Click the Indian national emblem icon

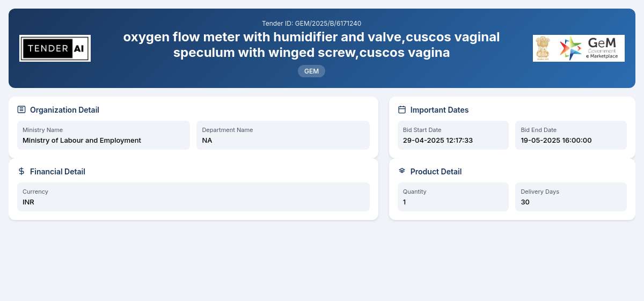point(543,48)
